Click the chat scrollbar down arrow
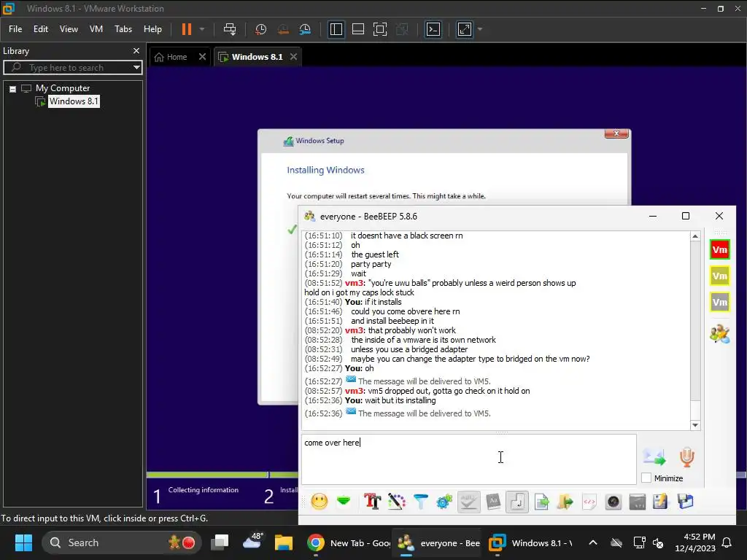The height and width of the screenshot is (560, 747). [x=695, y=425]
